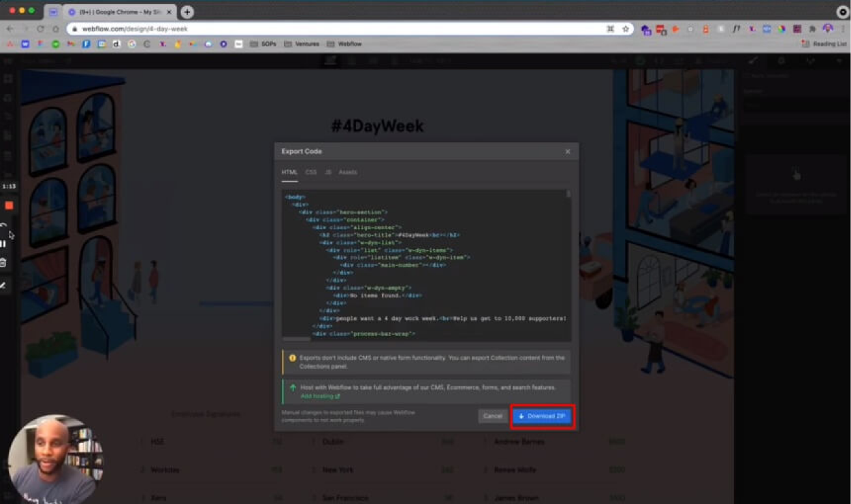The height and width of the screenshot is (504, 851).
Task: Restart the recording from the side controls
Action: pos(3,225)
